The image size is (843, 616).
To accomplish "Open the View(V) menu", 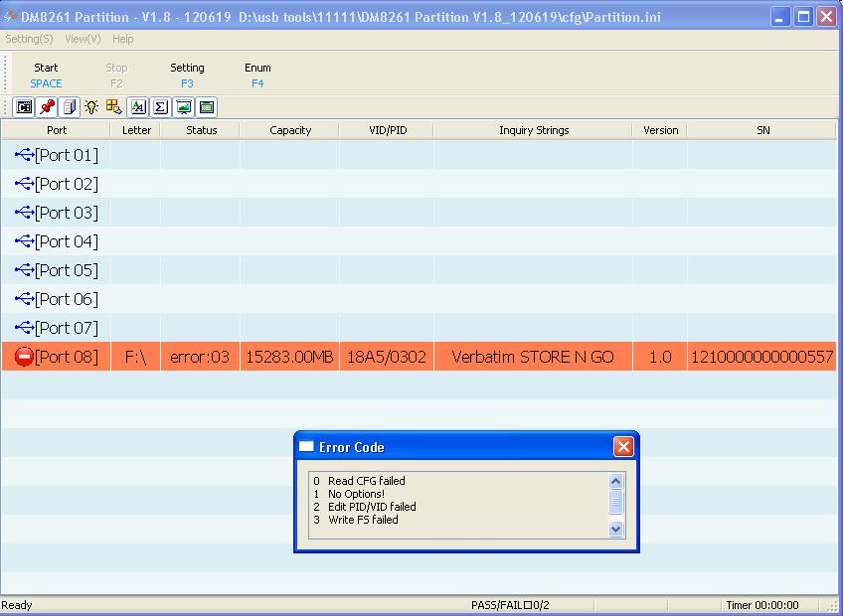I will point(83,39).
